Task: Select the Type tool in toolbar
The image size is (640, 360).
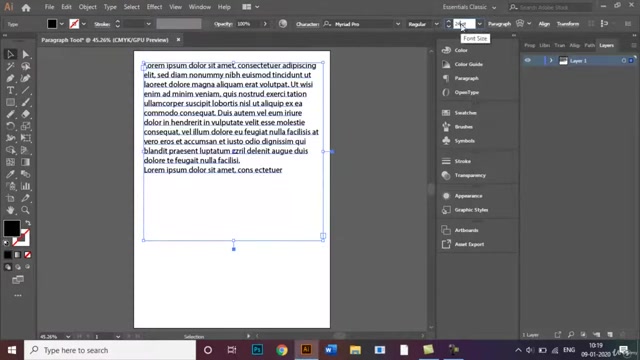Action: click(x=10, y=90)
